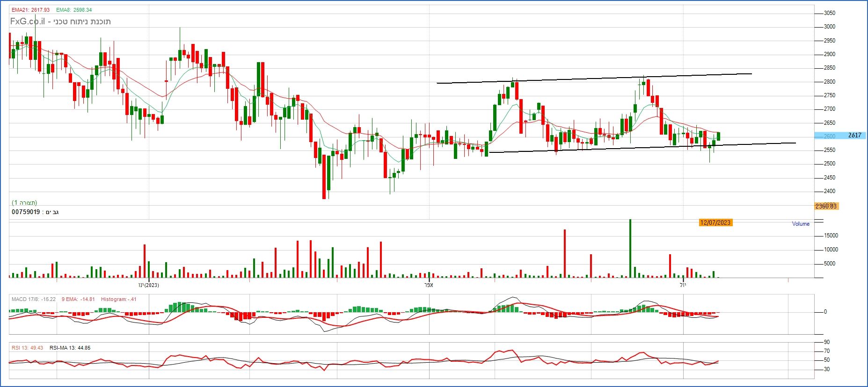Click the 0 value on MACD axis

click(825, 312)
